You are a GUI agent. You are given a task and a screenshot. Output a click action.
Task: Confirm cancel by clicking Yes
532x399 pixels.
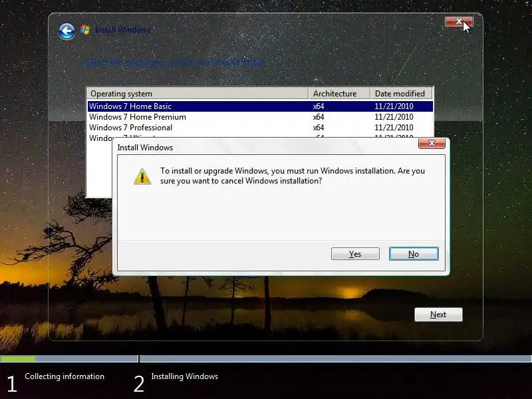[x=355, y=254]
